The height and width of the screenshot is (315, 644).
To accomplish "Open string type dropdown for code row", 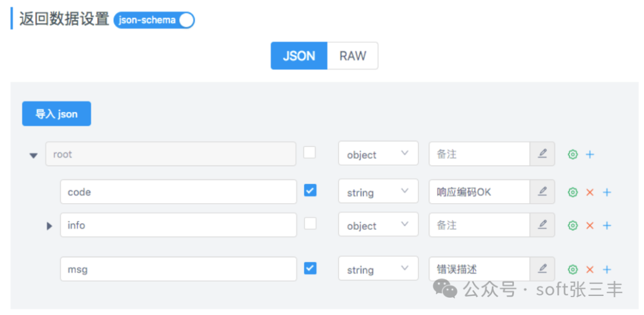I will pyautogui.click(x=378, y=191).
